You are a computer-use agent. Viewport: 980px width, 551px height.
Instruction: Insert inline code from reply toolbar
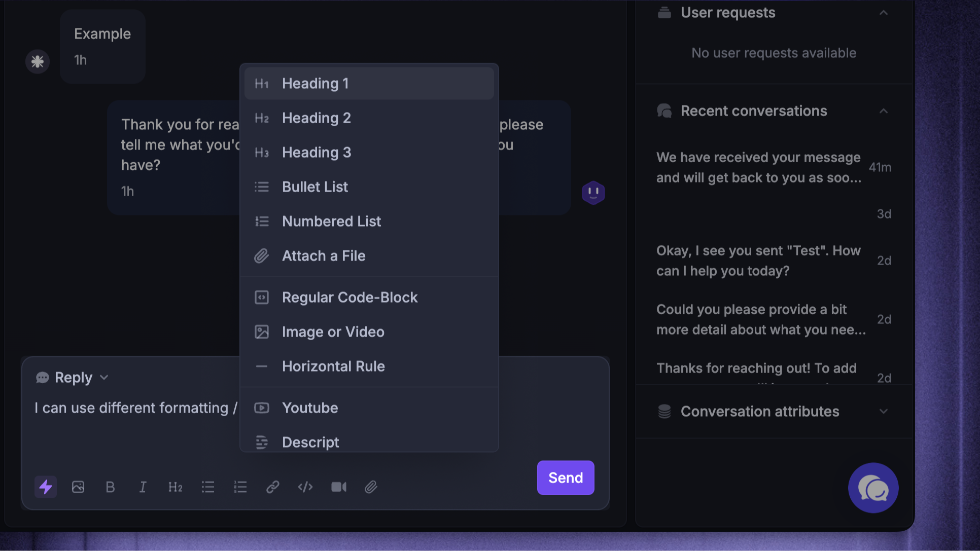click(x=305, y=487)
